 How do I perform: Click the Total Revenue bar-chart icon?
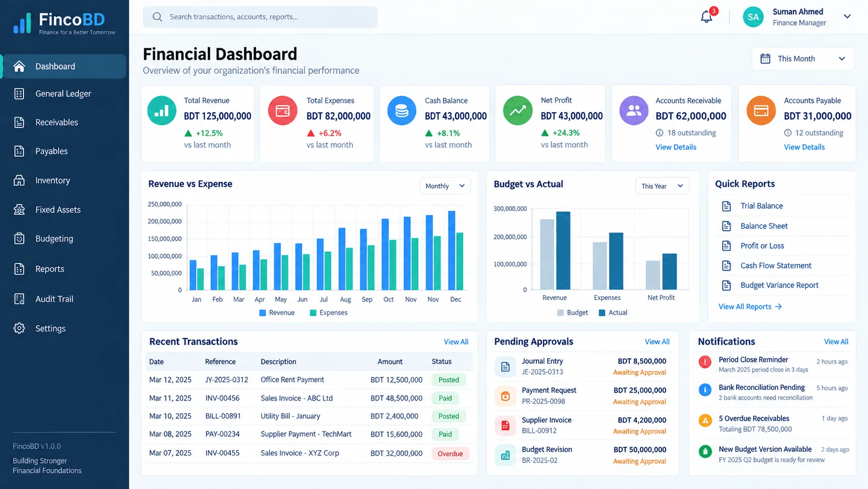click(162, 111)
